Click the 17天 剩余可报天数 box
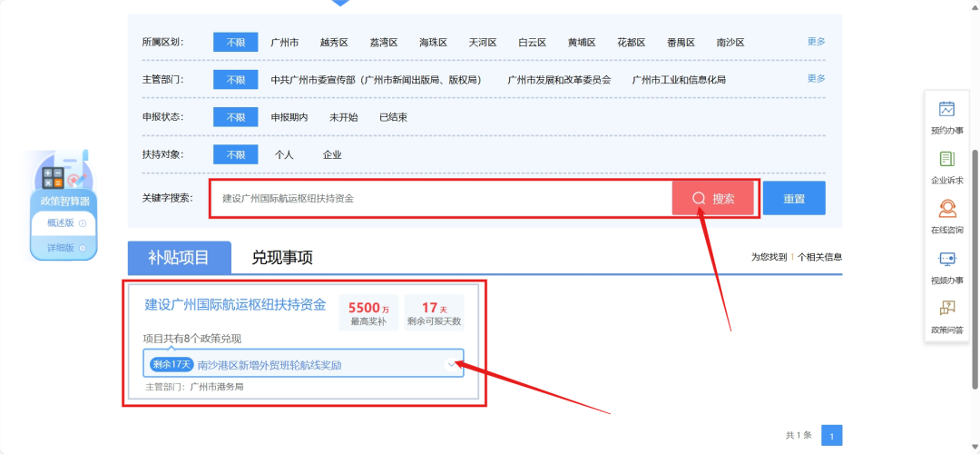The image size is (980, 454). click(x=435, y=312)
